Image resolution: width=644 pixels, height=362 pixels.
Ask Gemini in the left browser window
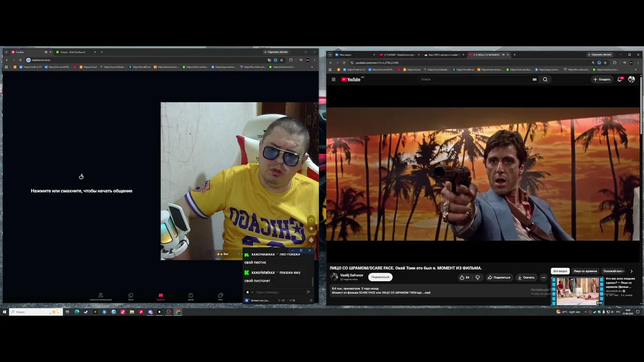[276, 52]
